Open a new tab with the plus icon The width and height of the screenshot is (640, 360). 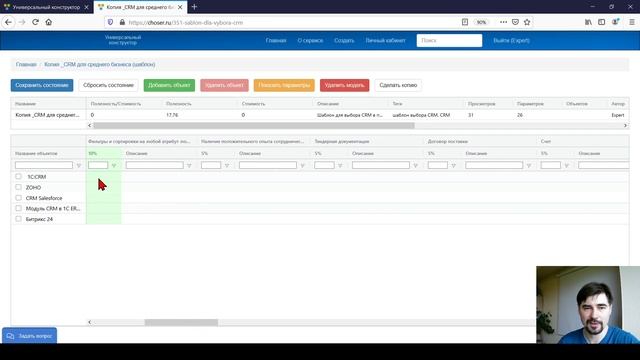(x=194, y=7)
